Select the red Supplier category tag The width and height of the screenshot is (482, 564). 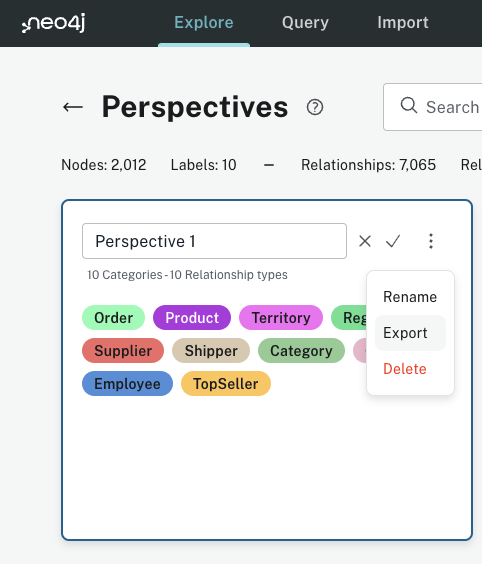[x=123, y=351]
